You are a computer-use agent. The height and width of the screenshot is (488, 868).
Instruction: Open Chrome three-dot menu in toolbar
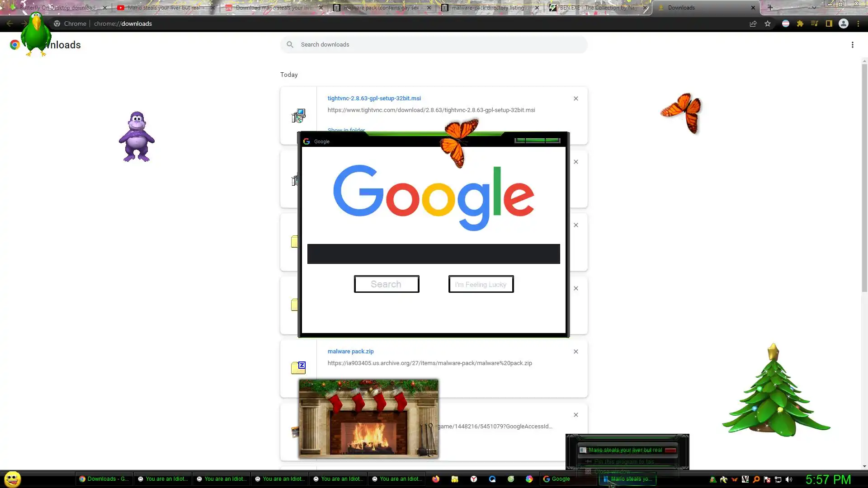point(858,23)
